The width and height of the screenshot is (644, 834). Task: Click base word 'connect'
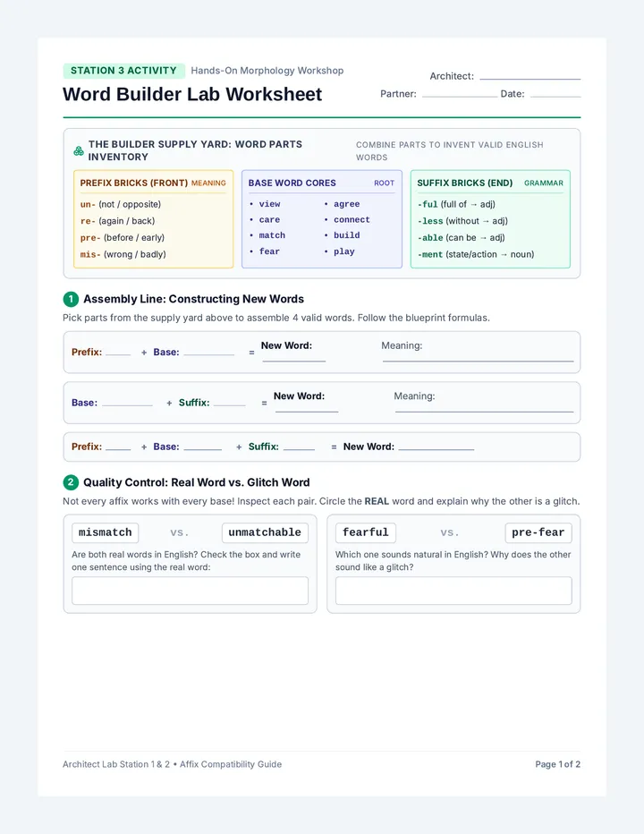352,219
